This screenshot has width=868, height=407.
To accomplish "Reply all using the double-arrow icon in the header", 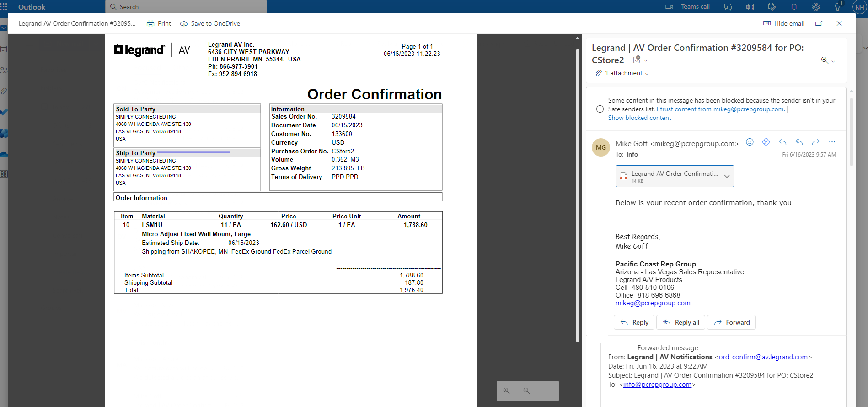I will 799,142.
